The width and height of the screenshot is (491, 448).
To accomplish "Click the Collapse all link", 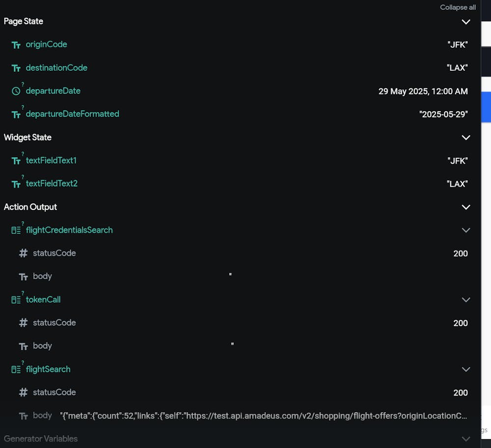I will [458, 7].
